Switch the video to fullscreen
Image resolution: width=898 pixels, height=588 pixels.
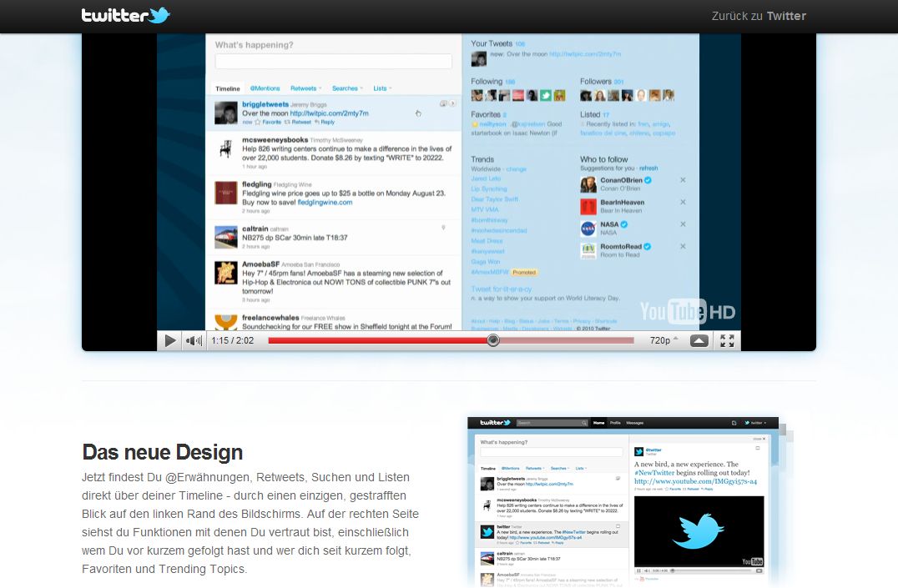click(x=728, y=340)
